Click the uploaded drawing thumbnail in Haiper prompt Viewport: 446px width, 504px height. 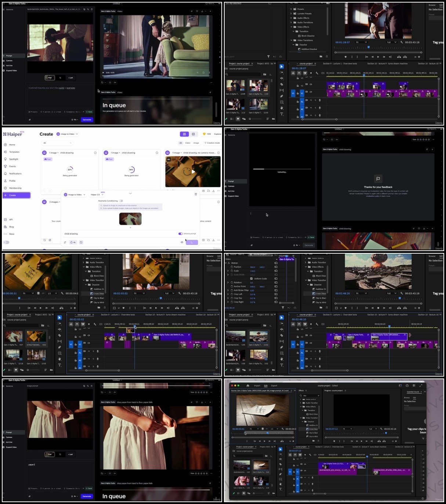130,219
